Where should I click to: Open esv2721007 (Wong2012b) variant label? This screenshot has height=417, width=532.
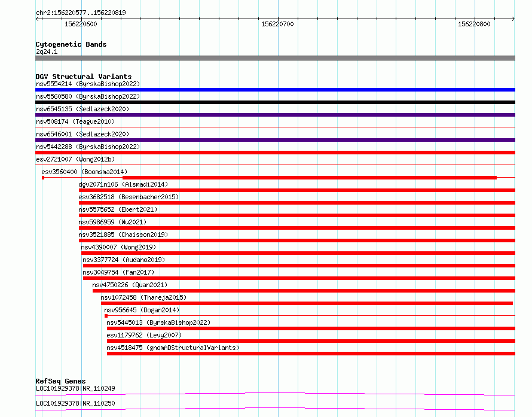75,159
